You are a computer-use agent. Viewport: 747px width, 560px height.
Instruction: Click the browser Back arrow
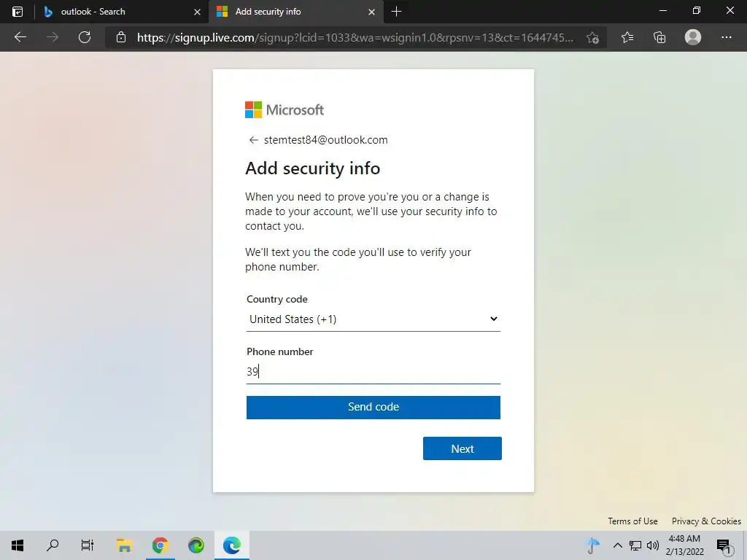point(20,37)
